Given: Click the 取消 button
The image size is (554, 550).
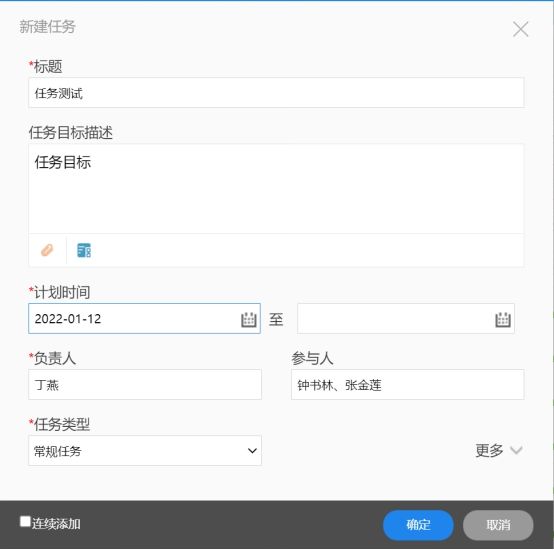Looking at the screenshot, I should pyautogui.click(x=498, y=525).
